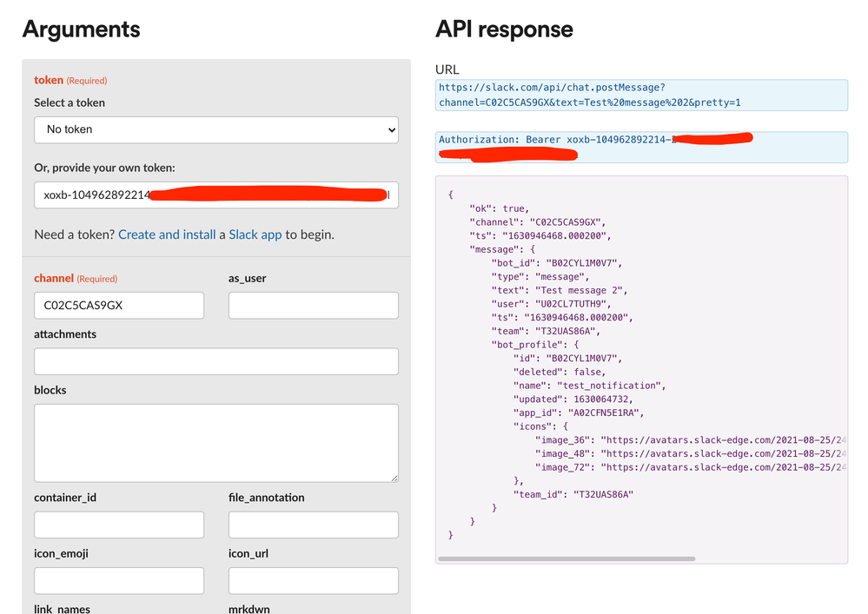Screen dimensions: 868x614
Task: Click the "name": "test_notification" line
Action: tap(590, 386)
